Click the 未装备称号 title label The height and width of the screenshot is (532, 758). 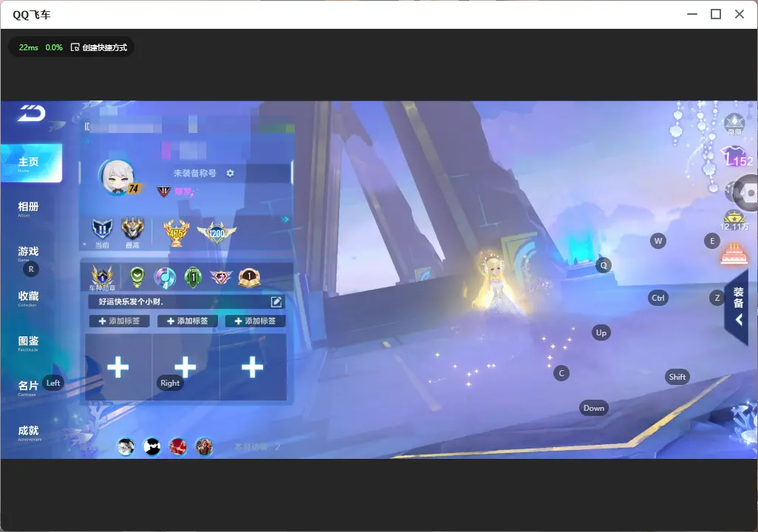click(x=195, y=173)
